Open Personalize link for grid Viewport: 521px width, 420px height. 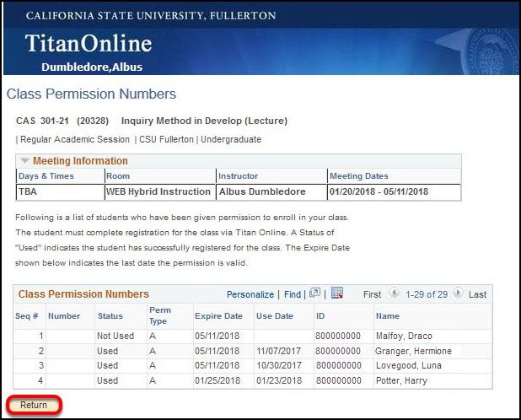click(250, 294)
